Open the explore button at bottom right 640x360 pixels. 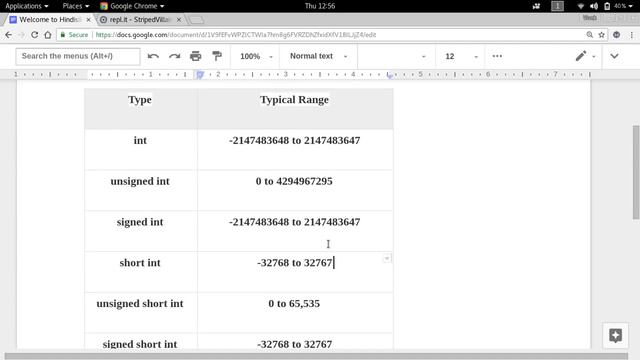(616, 336)
